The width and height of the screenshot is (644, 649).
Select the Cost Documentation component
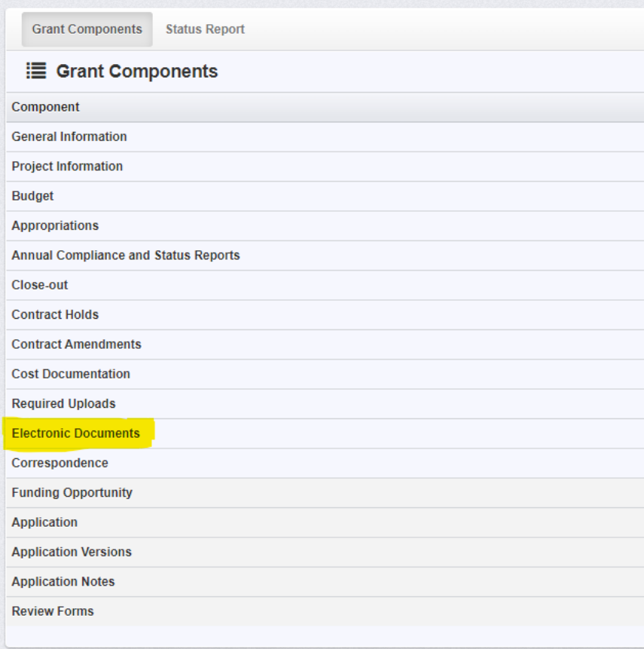tap(69, 374)
